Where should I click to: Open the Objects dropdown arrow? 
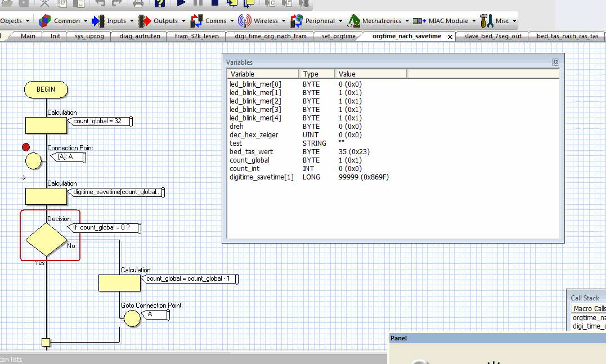[x=28, y=21]
